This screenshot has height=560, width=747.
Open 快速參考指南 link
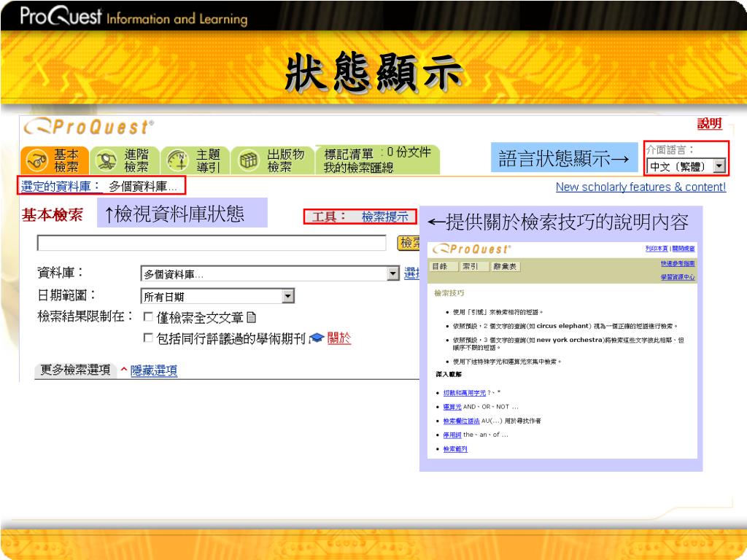click(678, 264)
